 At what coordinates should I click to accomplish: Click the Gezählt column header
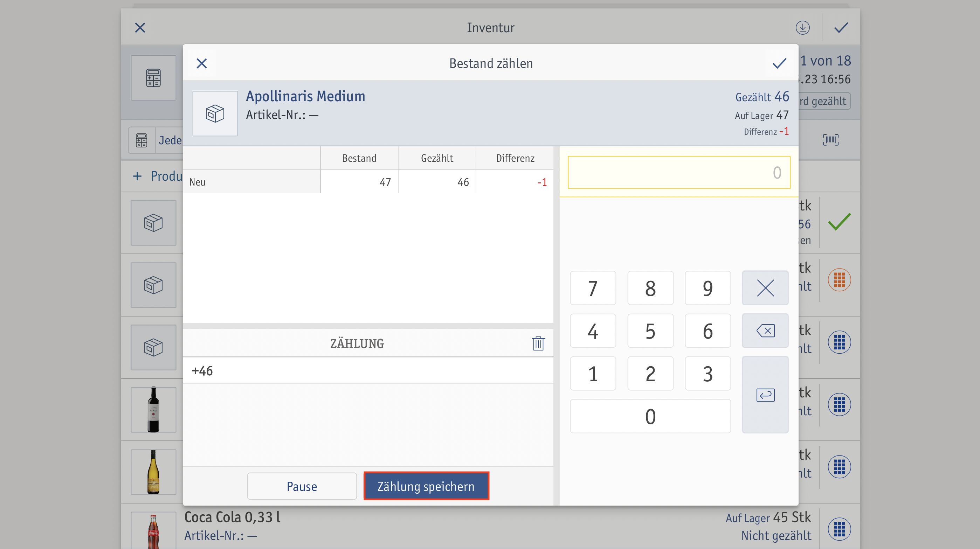pos(437,158)
